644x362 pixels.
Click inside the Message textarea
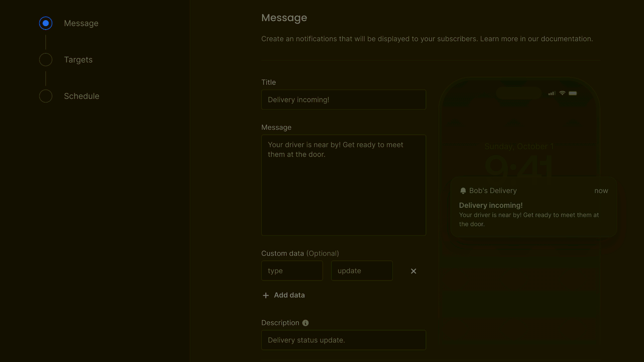pyautogui.click(x=344, y=185)
